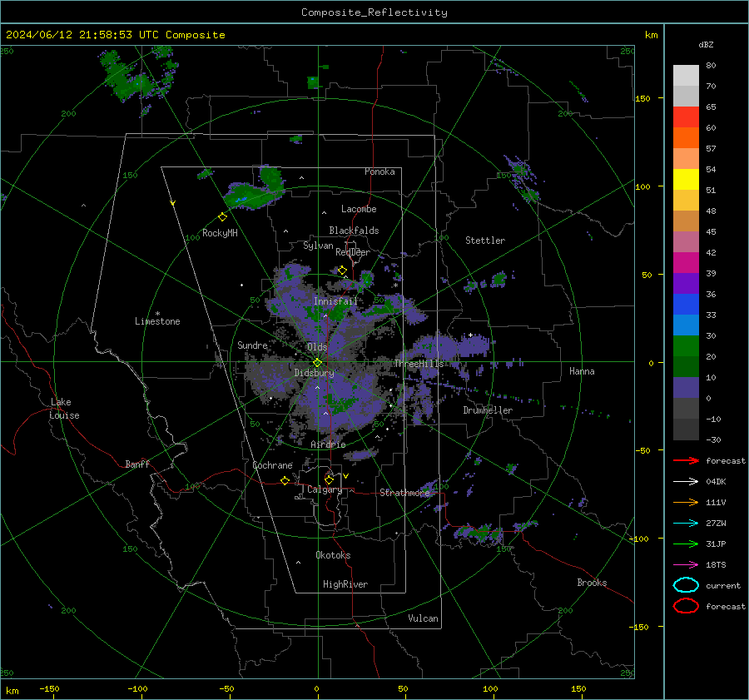
Task: Click the Lake Louise label
Action: pyautogui.click(x=64, y=409)
